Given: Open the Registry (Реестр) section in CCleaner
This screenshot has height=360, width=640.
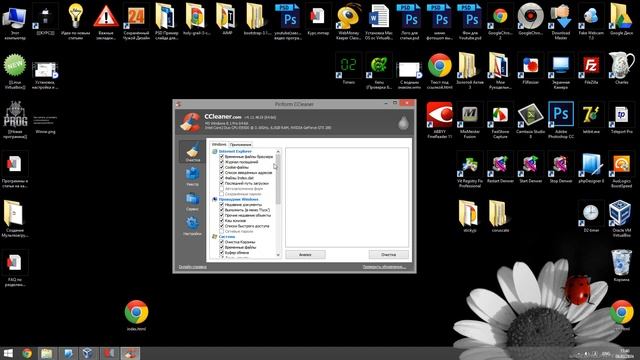Looking at the screenshot, I should (192, 176).
